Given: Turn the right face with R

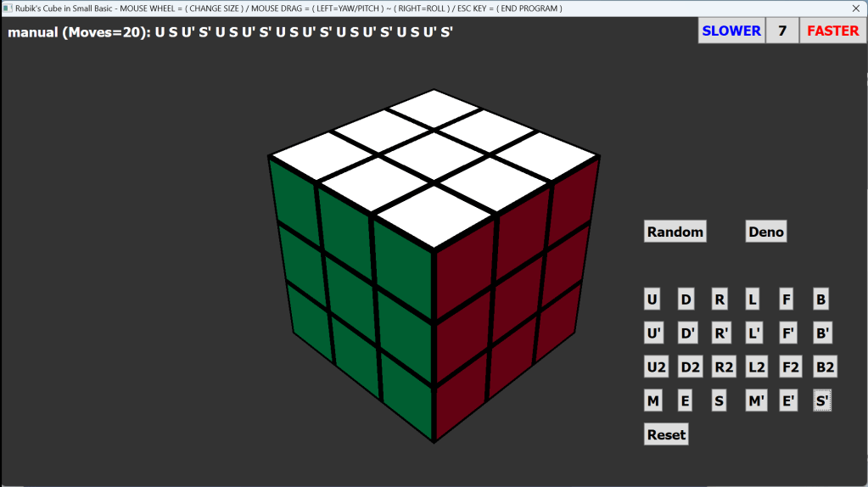Looking at the screenshot, I should click(720, 299).
